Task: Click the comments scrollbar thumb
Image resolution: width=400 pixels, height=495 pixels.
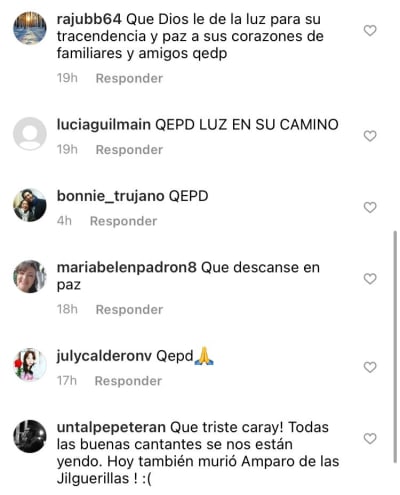Action: [x=395, y=347]
